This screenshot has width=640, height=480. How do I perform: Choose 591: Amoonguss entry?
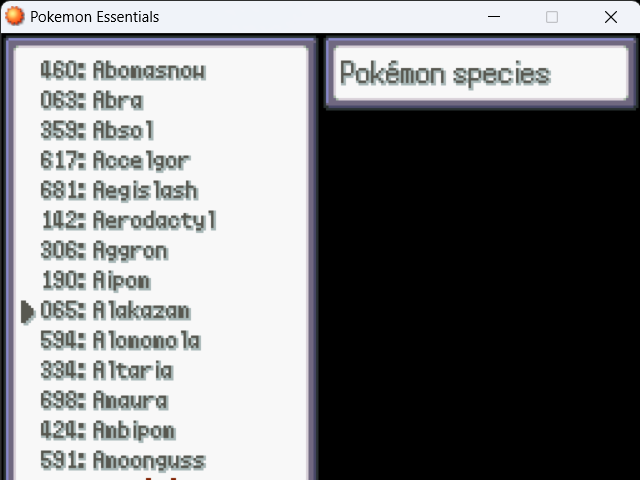click(x=123, y=461)
